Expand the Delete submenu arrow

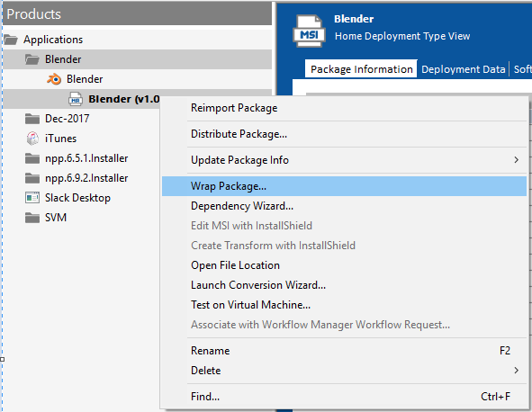coord(517,371)
